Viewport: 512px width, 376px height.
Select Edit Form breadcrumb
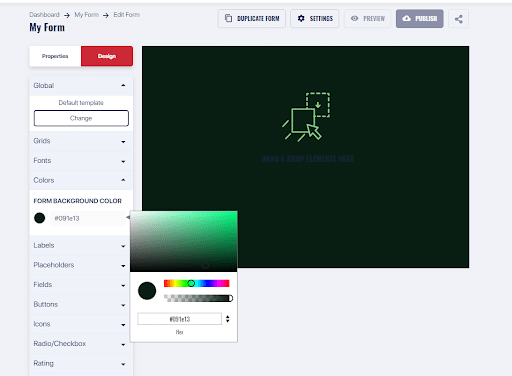coord(126,15)
